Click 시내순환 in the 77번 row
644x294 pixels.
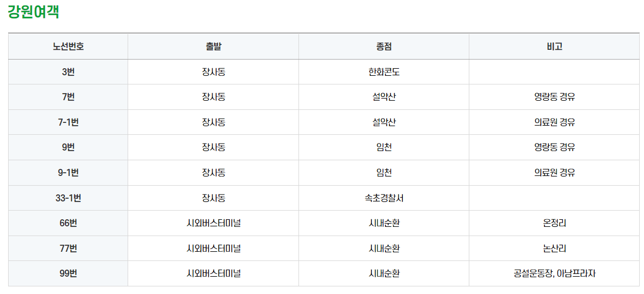pos(384,248)
